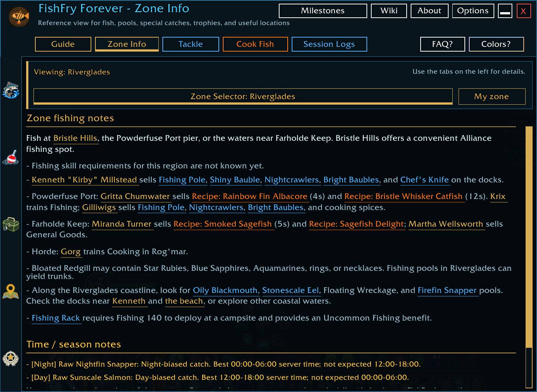Open the Options button
This screenshot has width=537, height=392.
click(473, 11)
